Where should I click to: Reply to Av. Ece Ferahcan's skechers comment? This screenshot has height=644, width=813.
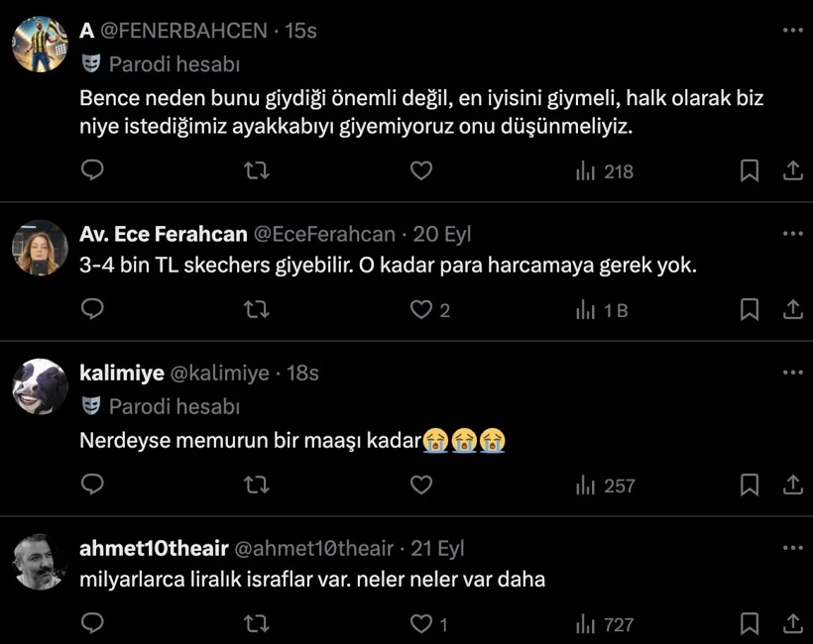tap(92, 309)
